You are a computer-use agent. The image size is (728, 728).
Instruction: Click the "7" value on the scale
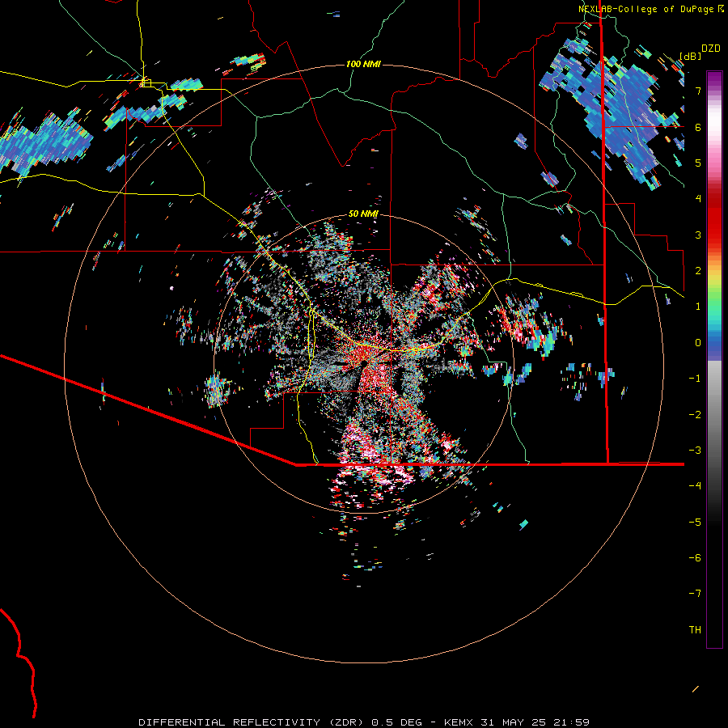pos(698,91)
